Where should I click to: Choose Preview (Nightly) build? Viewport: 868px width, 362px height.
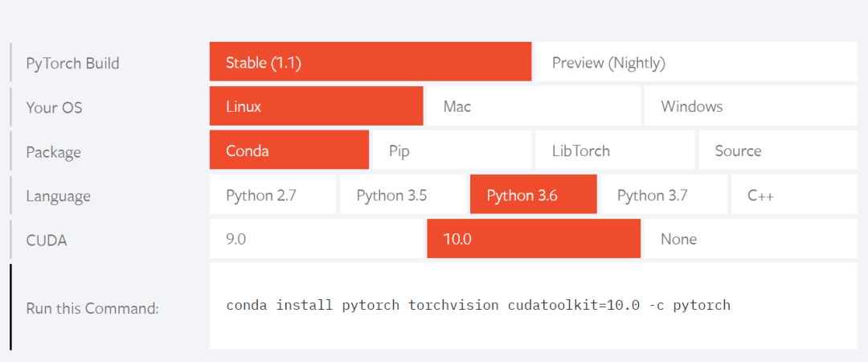pyautogui.click(x=696, y=61)
